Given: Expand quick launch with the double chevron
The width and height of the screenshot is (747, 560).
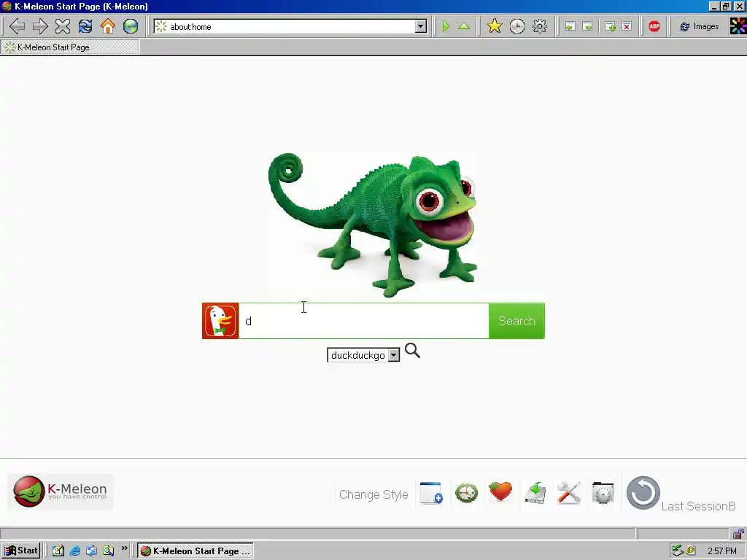Looking at the screenshot, I should pos(124,548).
